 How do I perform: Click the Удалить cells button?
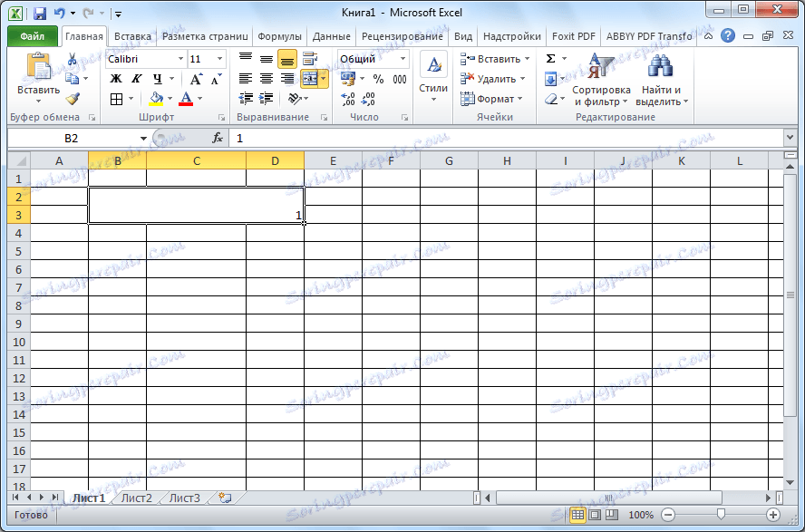(493, 79)
